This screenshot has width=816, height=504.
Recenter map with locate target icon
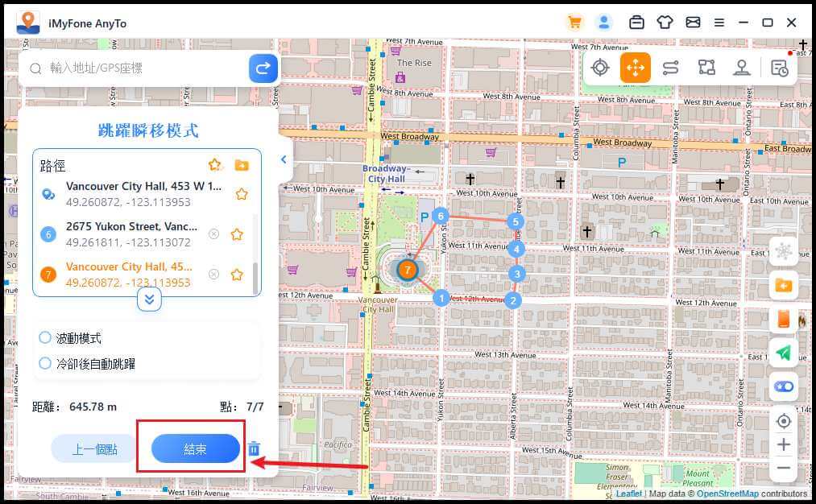(x=784, y=421)
